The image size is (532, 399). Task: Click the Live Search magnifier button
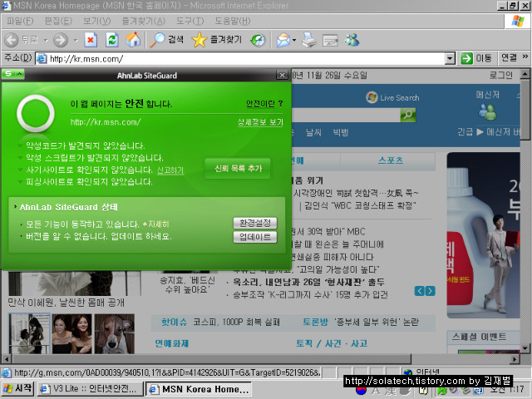pyautogui.click(x=408, y=115)
